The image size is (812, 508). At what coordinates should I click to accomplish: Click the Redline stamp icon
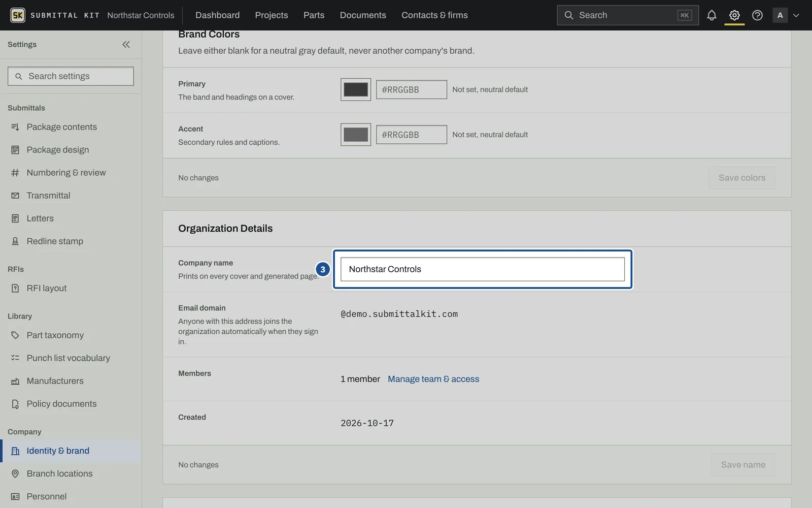point(15,241)
